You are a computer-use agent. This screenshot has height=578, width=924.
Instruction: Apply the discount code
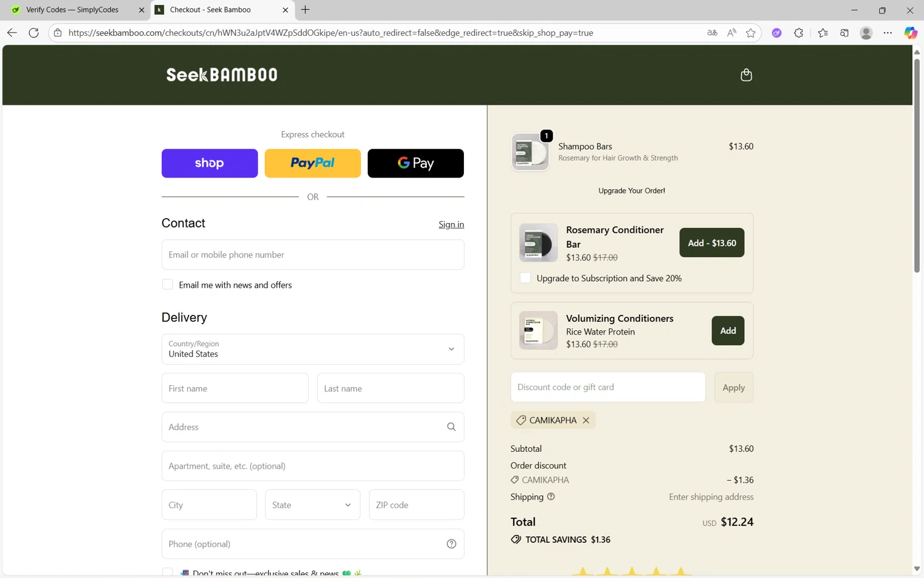(x=734, y=388)
